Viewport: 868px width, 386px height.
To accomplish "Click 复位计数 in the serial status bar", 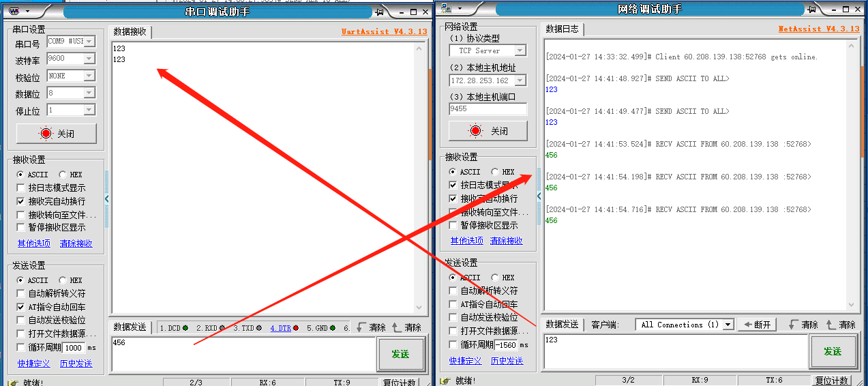I will tap(400, 383).
